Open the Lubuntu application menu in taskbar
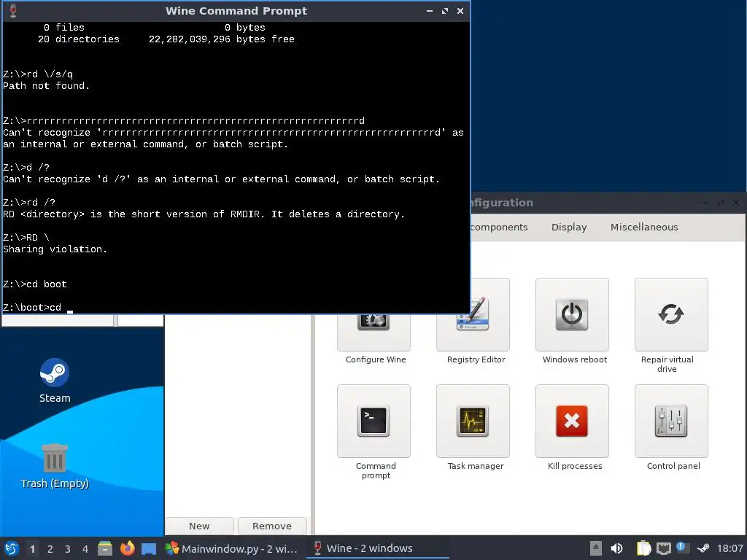 (12, 548)
